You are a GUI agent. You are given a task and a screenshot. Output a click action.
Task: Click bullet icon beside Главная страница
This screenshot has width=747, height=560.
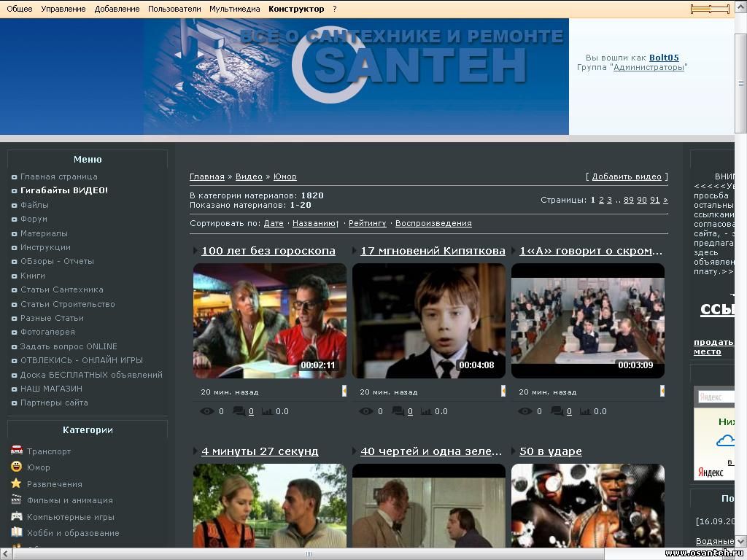point(15,177)
